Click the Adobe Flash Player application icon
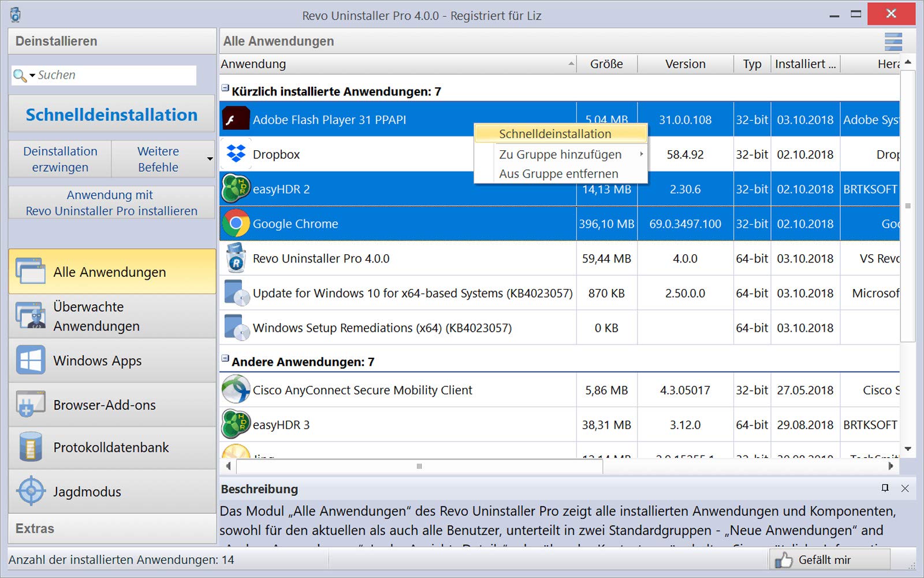Image resolution: width=924 pixels, height=578 pixels. (x=236, y=120)
